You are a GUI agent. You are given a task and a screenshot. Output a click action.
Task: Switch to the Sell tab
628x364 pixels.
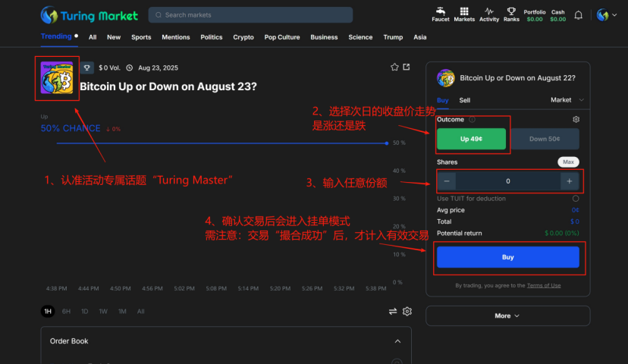[464, 100]
